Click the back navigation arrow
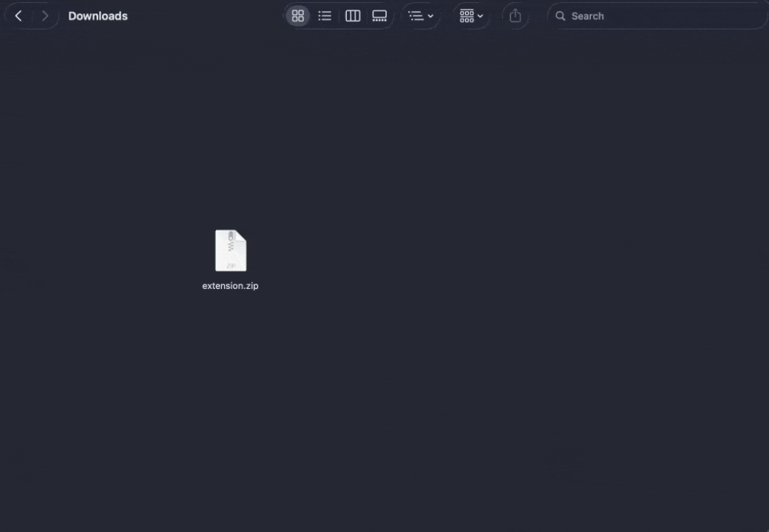769x532 pixels. (18, 16)
